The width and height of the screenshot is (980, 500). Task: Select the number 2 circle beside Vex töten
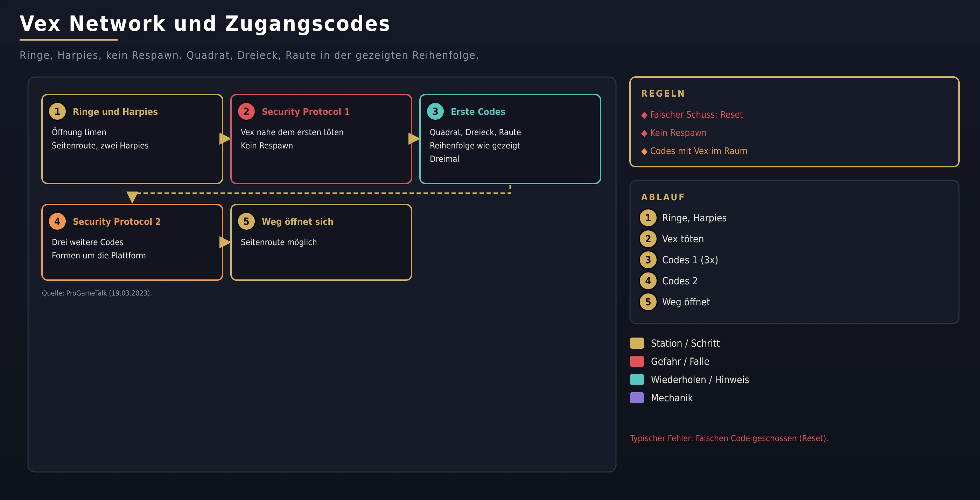[648, 239]
